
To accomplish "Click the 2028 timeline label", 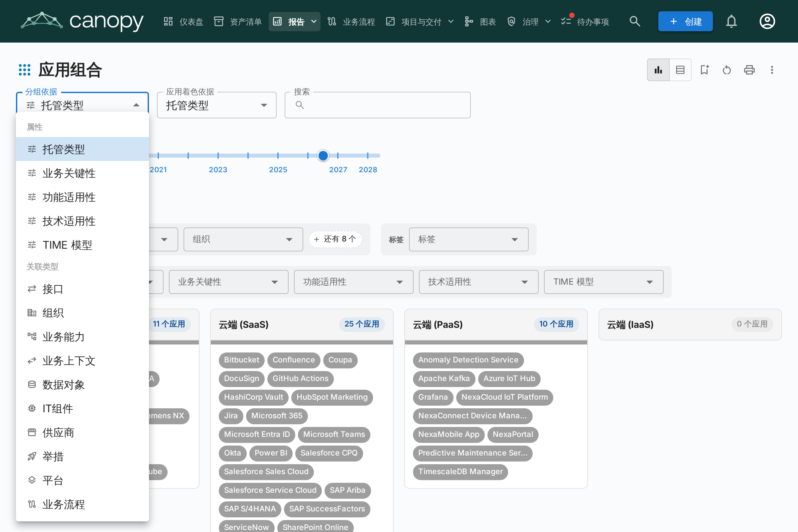I will 368,170.
